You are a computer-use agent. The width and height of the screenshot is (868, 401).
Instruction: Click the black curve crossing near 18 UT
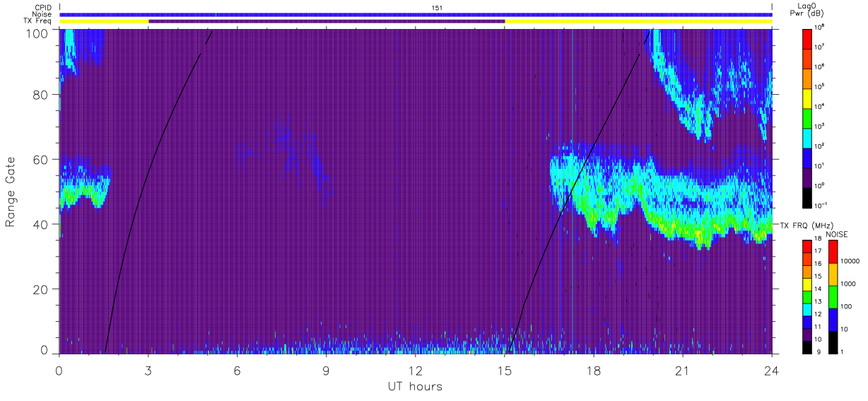pos(592,146)
